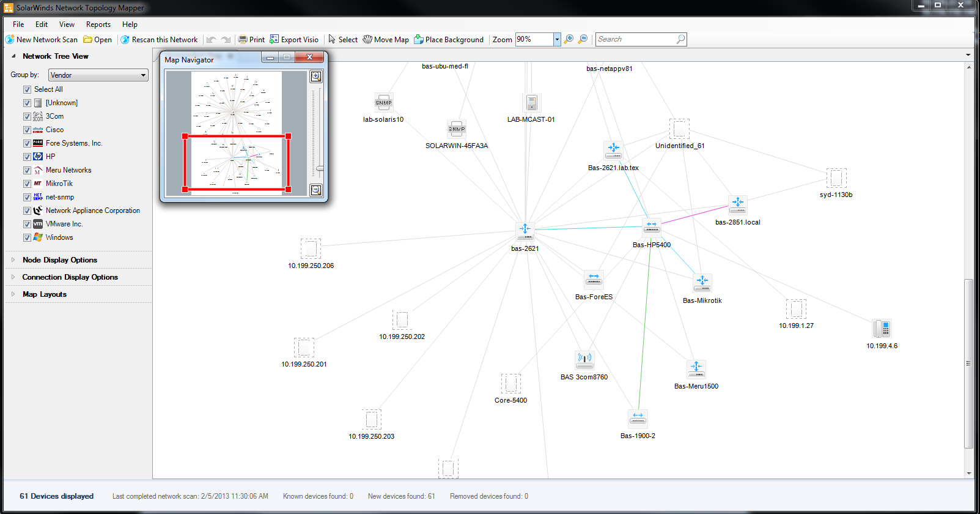This screenshot has width=980, height=514.
Task: Click the map vertical scrollbar thumb
Action: click(x=968, y=364)
